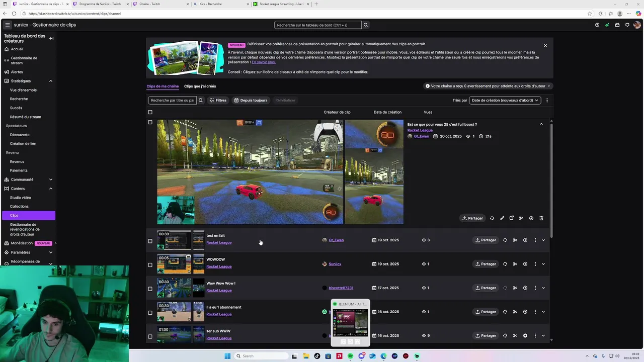
Task: Click the Windows Start button
Action: coord(227,356)
